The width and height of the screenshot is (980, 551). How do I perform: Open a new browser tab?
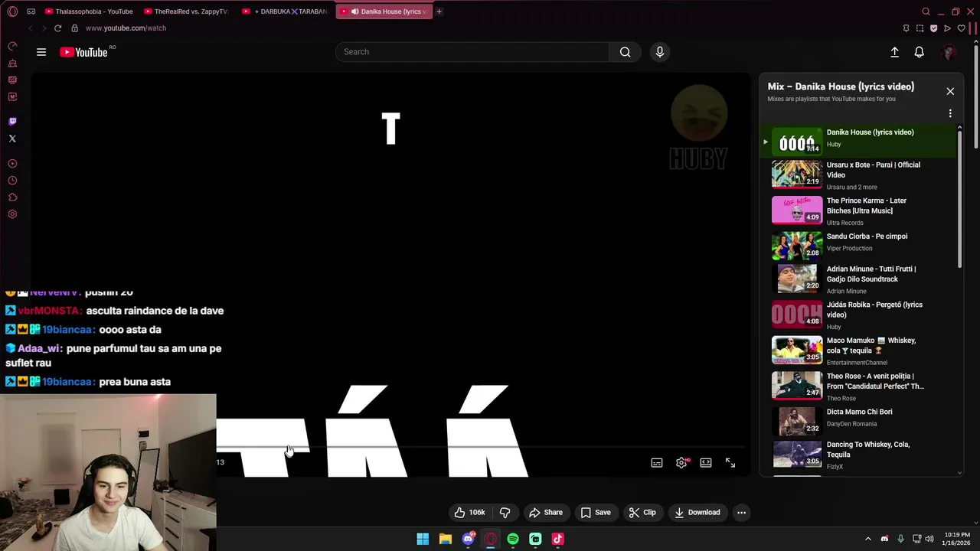tap(439, 11)
